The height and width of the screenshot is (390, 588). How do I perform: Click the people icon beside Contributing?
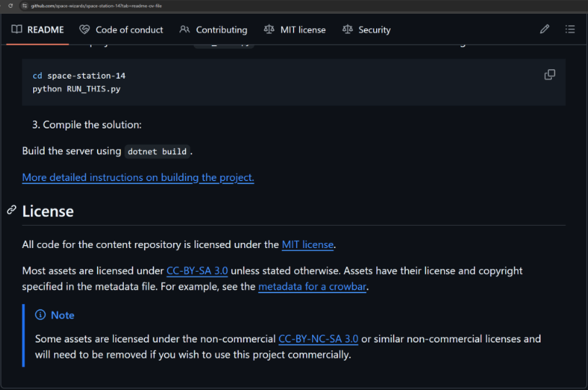184,30
